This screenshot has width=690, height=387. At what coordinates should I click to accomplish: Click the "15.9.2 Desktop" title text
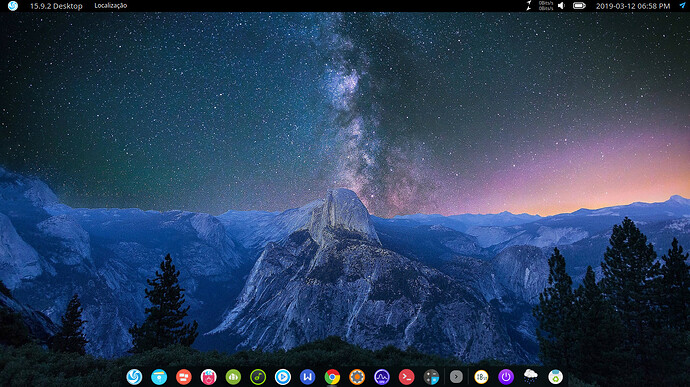coord(56,6)
